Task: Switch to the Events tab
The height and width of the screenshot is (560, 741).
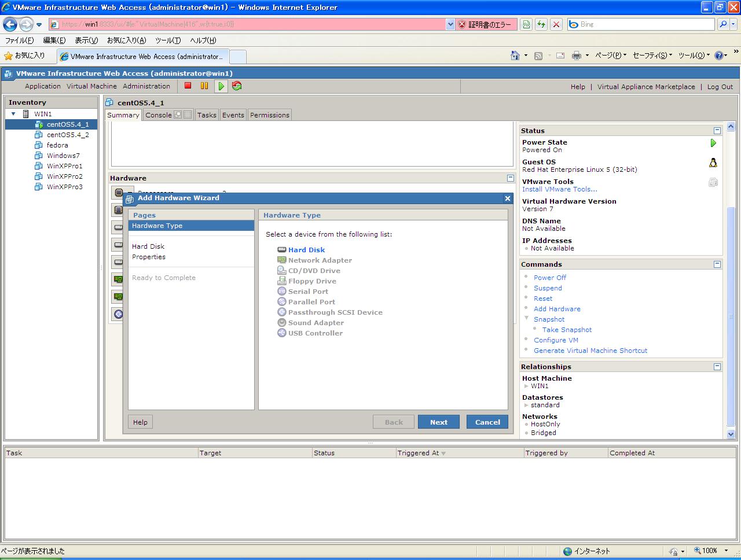Action: (x=233, y=115)
